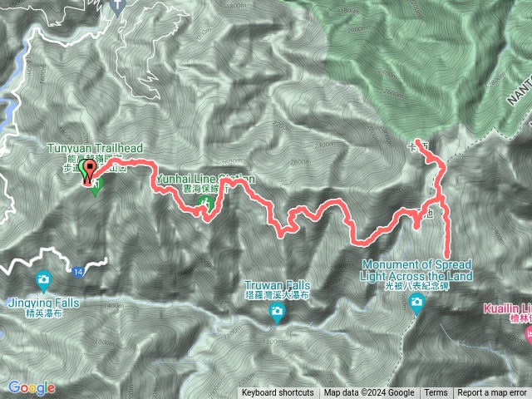Viewport: 532px width, 399px height.
Task: Click the green park marker below the trailhead
Action: [96, 187]
